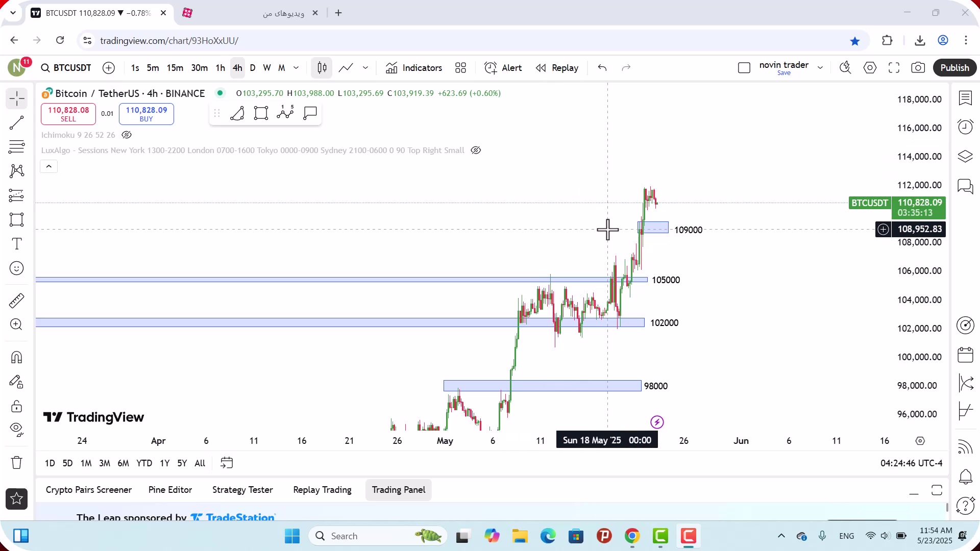Open timezone menu UTC-4
Screen dimensions: 980x551
(x=911, y=463)
